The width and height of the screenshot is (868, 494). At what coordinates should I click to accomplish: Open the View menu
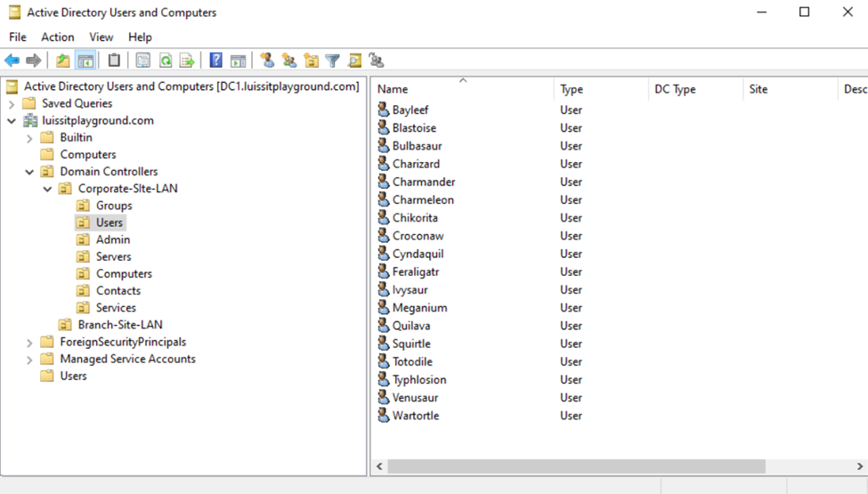coord(101,37)
